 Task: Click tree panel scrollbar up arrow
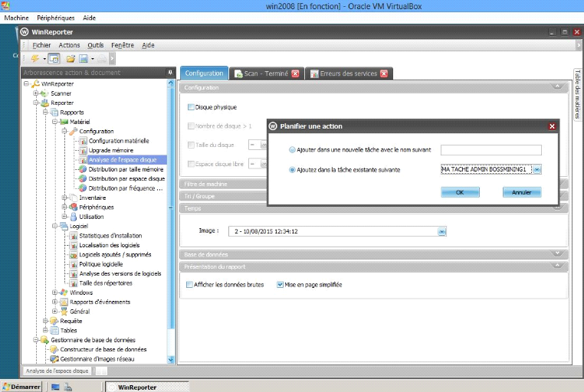171,83
